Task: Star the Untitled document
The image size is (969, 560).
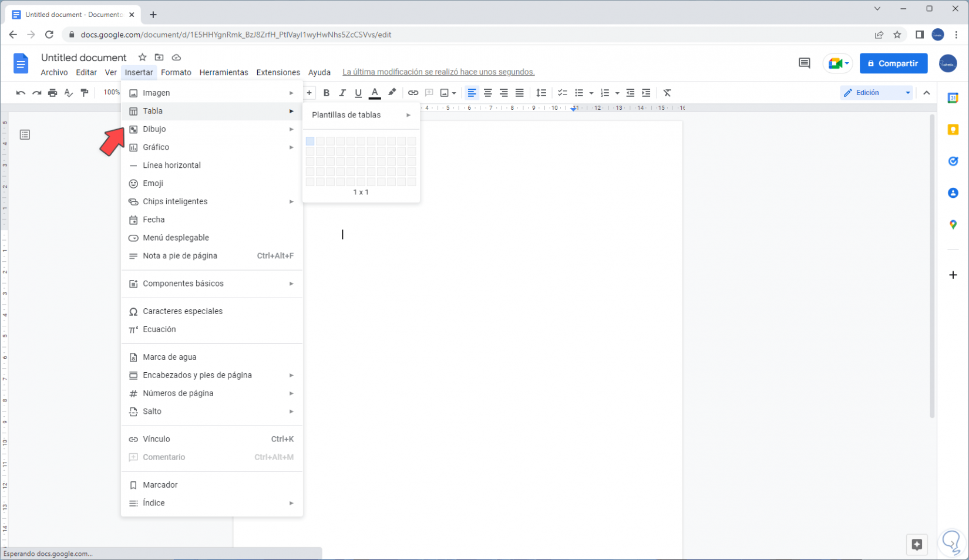Action: (x=142, y=58)
